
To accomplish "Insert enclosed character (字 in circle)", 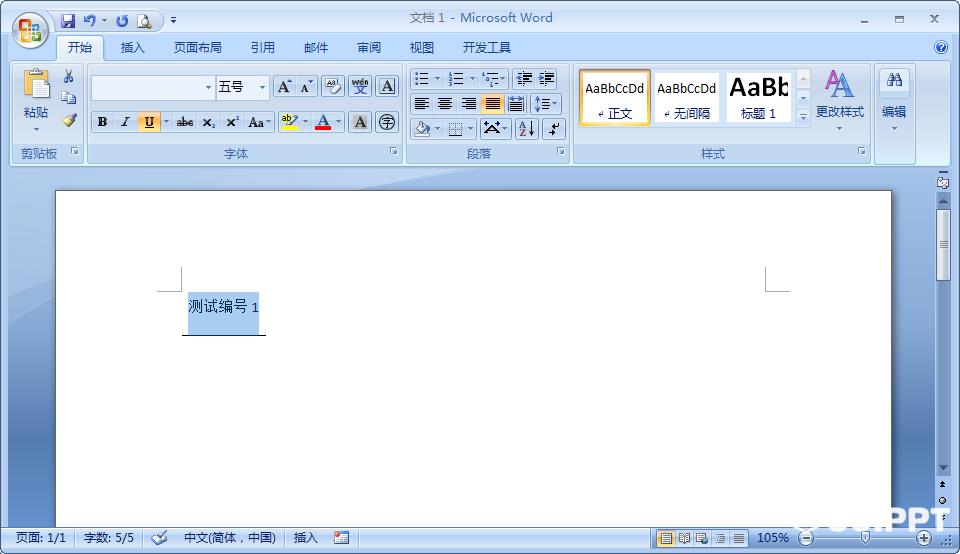I will [387, 122].
